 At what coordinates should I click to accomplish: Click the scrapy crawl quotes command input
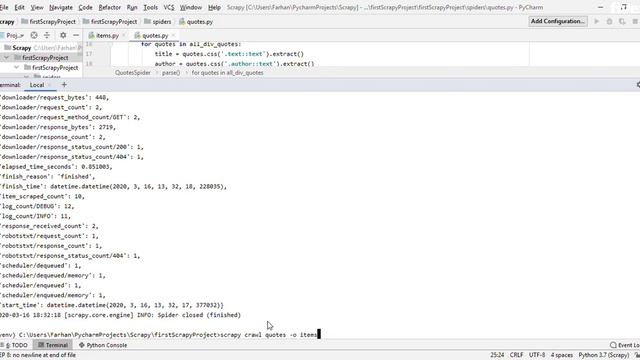(x=268, y=335)
